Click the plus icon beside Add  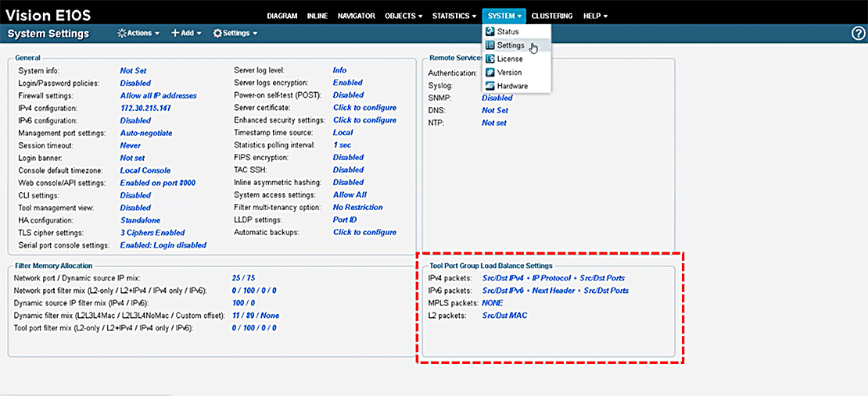pos(176,34)
